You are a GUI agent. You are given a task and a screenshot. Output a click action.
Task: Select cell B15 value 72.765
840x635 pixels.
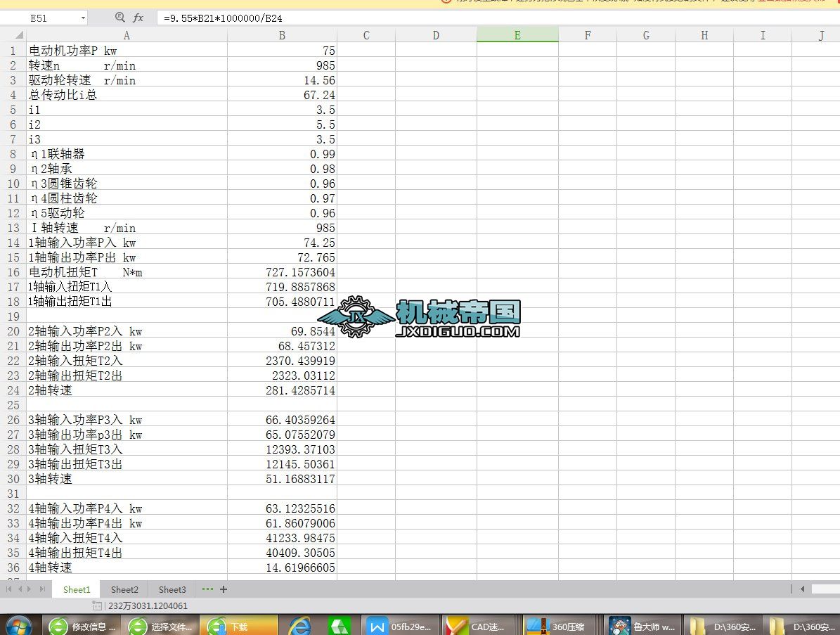click(283, 257)
